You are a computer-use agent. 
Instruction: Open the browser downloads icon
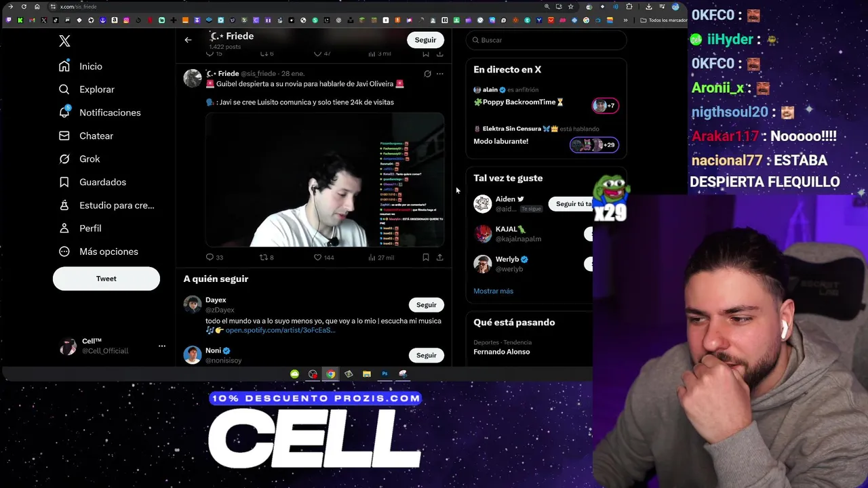(648, 7)
